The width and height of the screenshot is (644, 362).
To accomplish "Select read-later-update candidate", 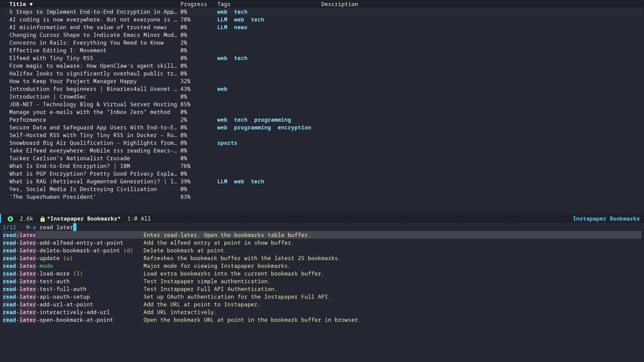I will click(38, 258).
